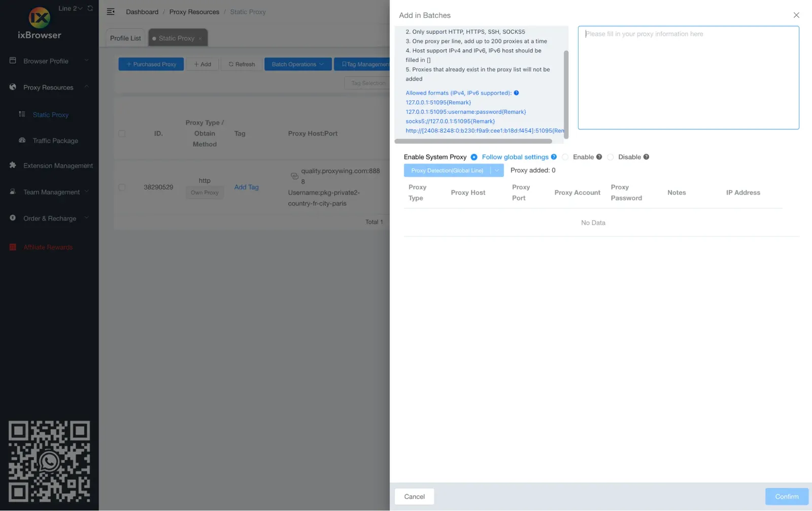Click the proxy information text area
The image size is (812, 511).
coord(688,78)
